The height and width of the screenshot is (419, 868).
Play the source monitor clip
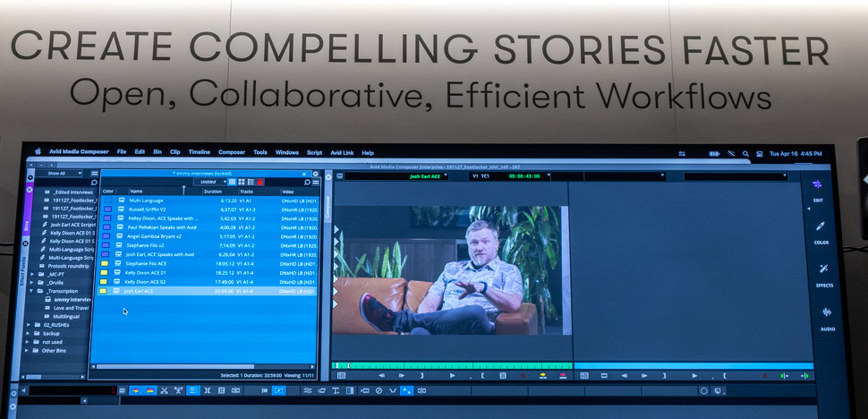coord(452,375)
